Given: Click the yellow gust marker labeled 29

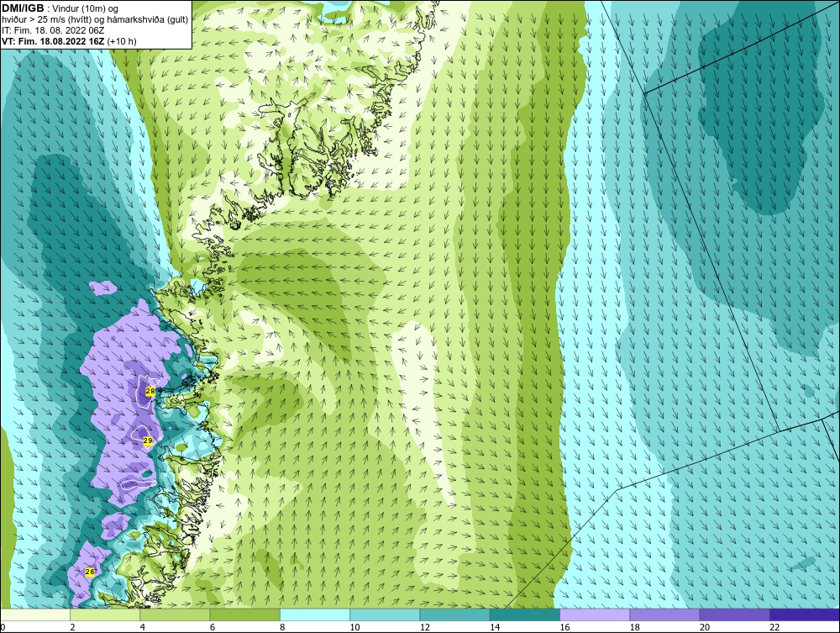Looking at the screenshot, I should (149, 440).
